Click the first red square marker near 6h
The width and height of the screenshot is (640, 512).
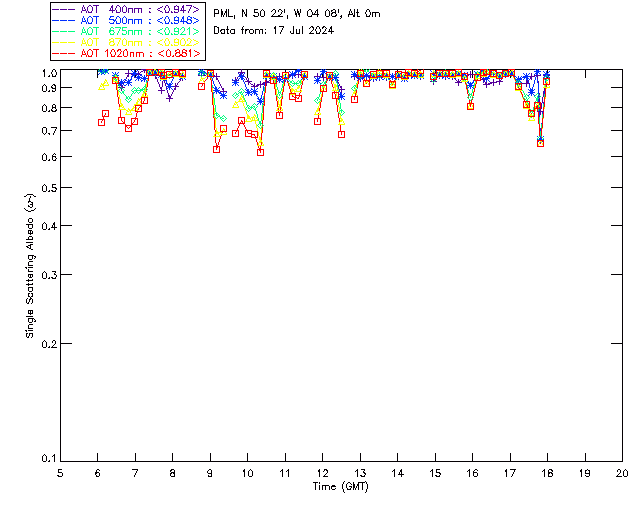101,122
